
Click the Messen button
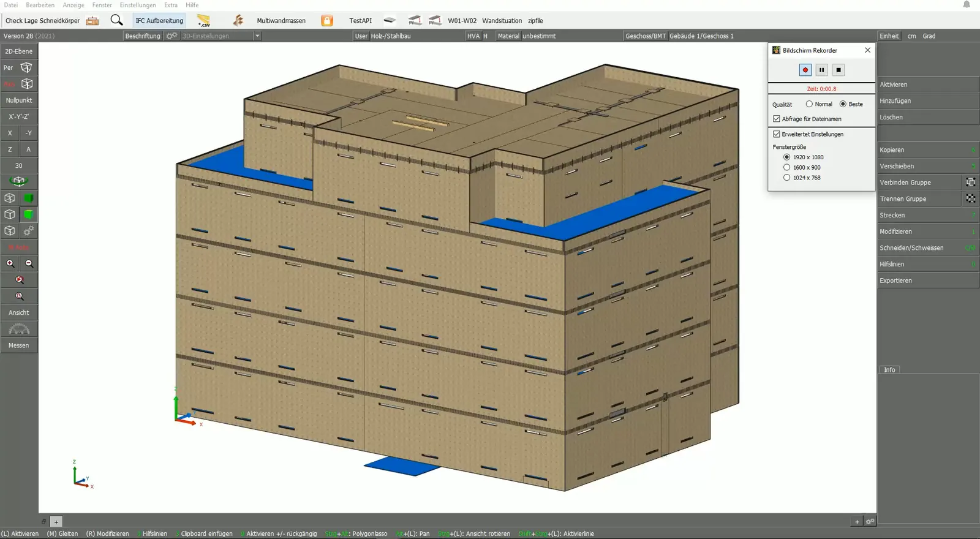click(19, 345)
